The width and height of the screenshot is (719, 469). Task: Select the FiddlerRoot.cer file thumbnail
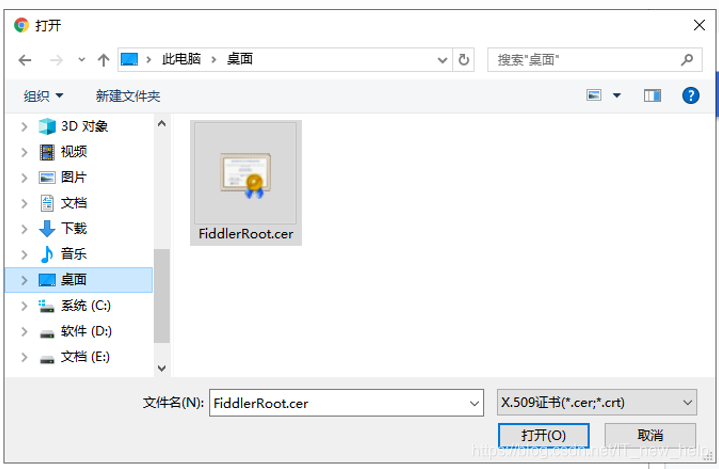(x=246, y=183)
